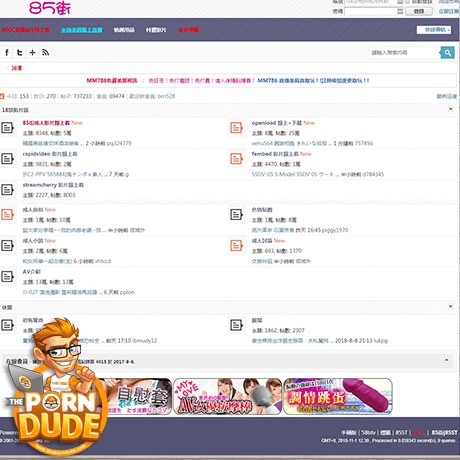Click the Facebook share icon
The width and height of the screenshot is (460, 460).
click(7, 53)
